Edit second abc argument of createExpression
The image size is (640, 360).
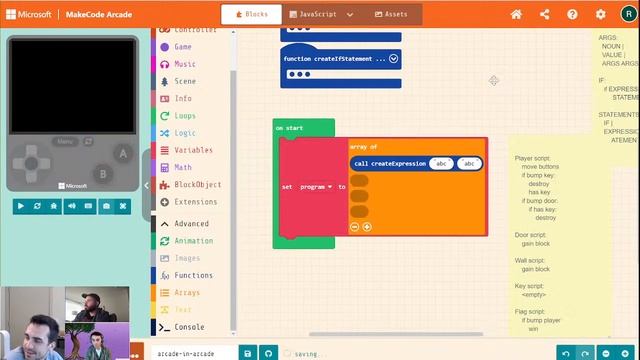coord(469,164)
